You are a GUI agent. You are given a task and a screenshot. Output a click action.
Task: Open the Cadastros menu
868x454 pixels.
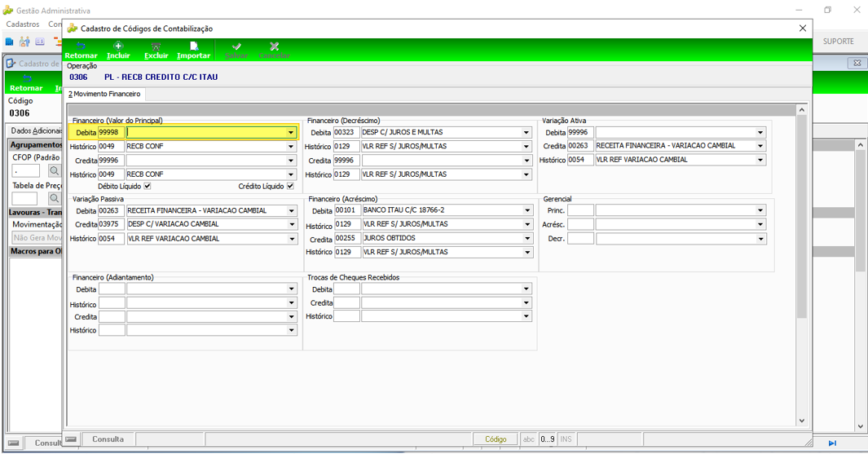pos(23,24)
